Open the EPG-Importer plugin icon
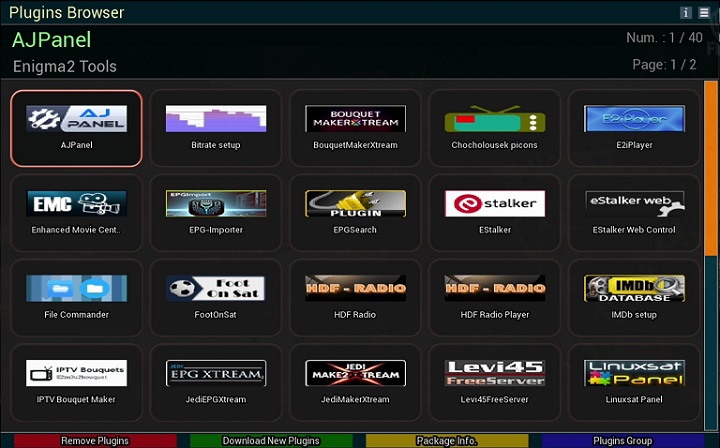720x448 pixels. tap(216, 203)
